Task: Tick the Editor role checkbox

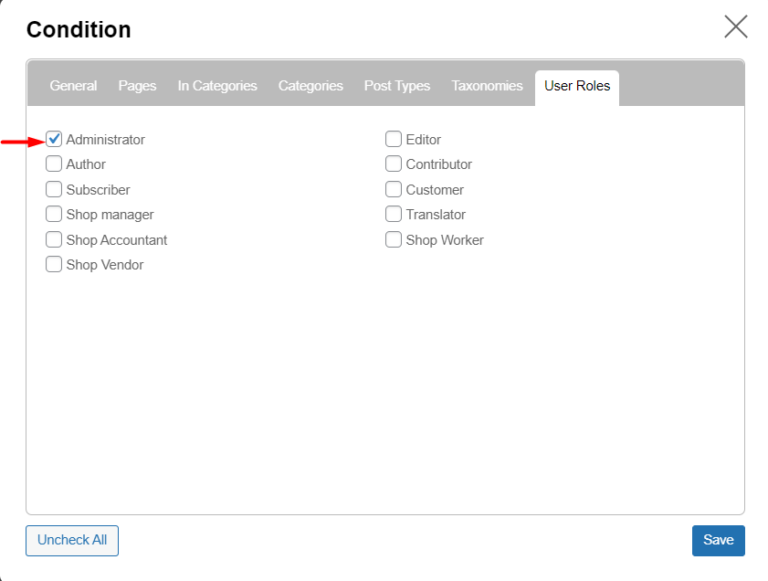Action: (394, 139)
